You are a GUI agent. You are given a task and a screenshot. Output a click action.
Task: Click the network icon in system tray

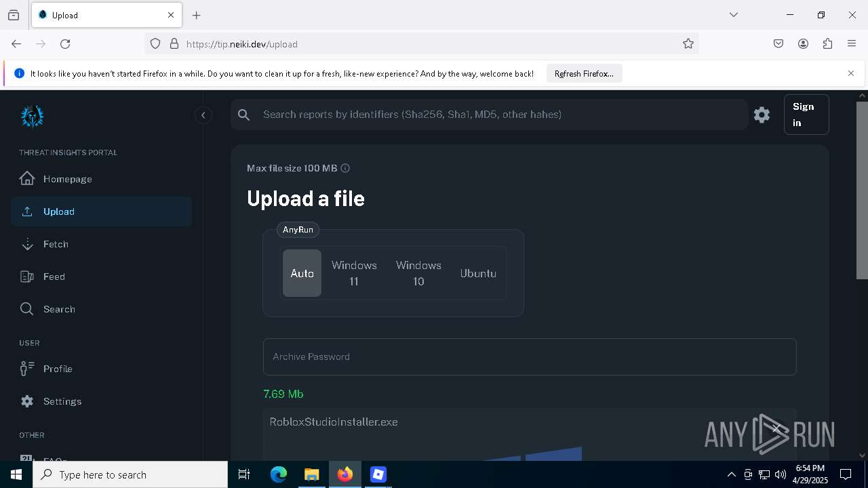pos(764,474)
